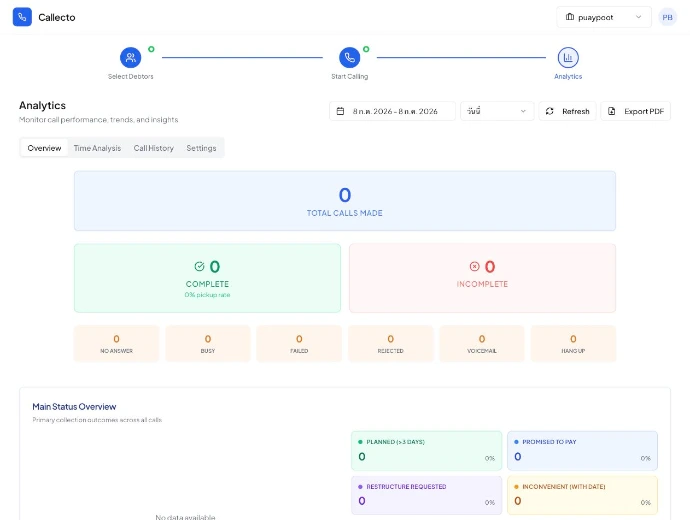Switch to the Time Analysis tab
Viewport: 690px width, 520px height.
click(97, 148)
